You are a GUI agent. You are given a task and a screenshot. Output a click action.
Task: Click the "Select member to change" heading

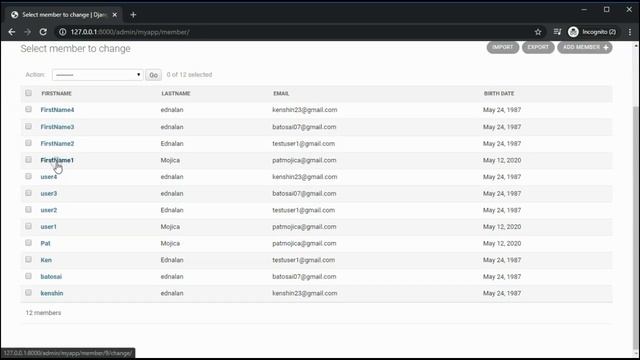pos(76,49)
